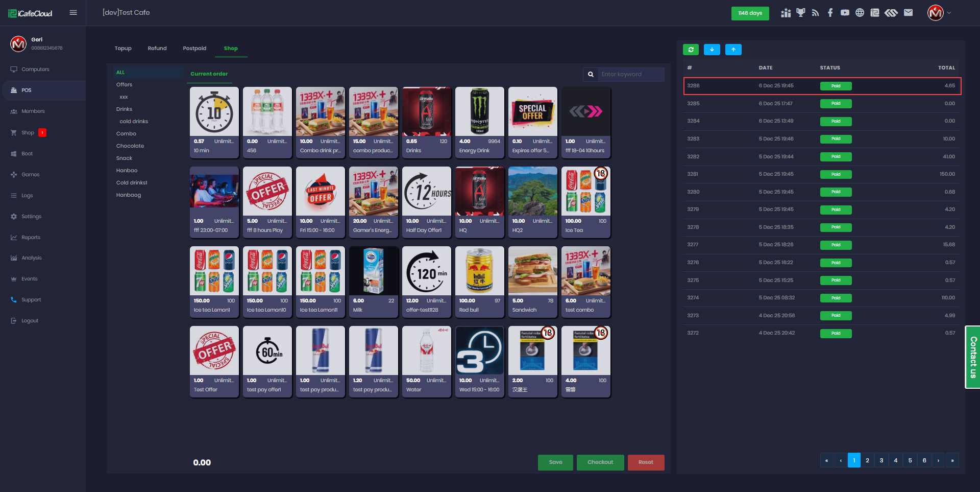Open Events in the sidebar
The height and width of the screenshot is (492, 980).
click(x=29, y=279)
